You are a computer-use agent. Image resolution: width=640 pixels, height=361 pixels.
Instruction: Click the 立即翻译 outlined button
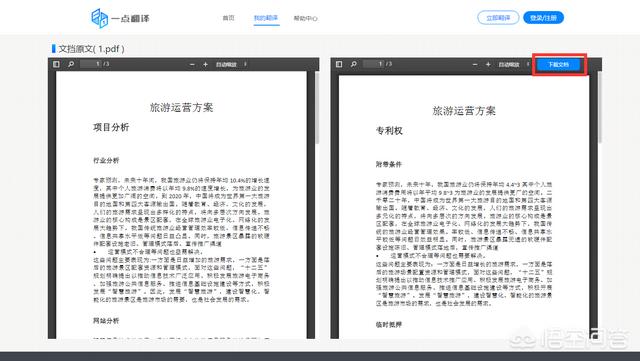[498, 18]
